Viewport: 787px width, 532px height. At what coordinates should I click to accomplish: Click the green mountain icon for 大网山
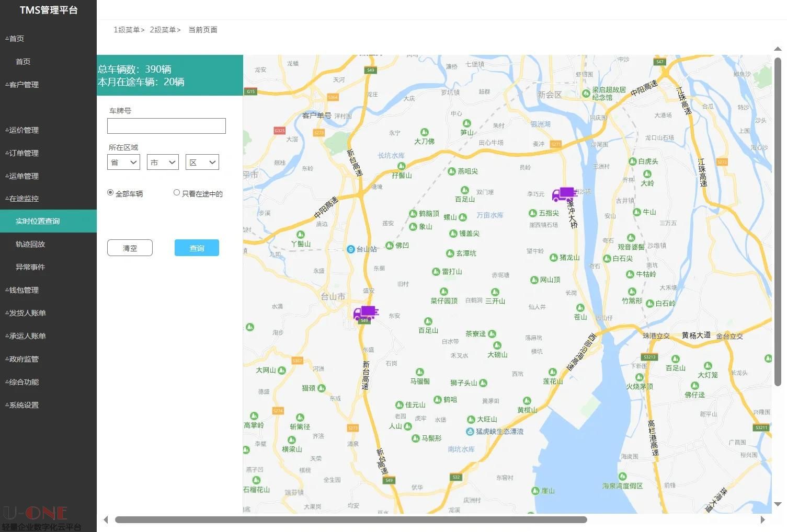[282, 371]
